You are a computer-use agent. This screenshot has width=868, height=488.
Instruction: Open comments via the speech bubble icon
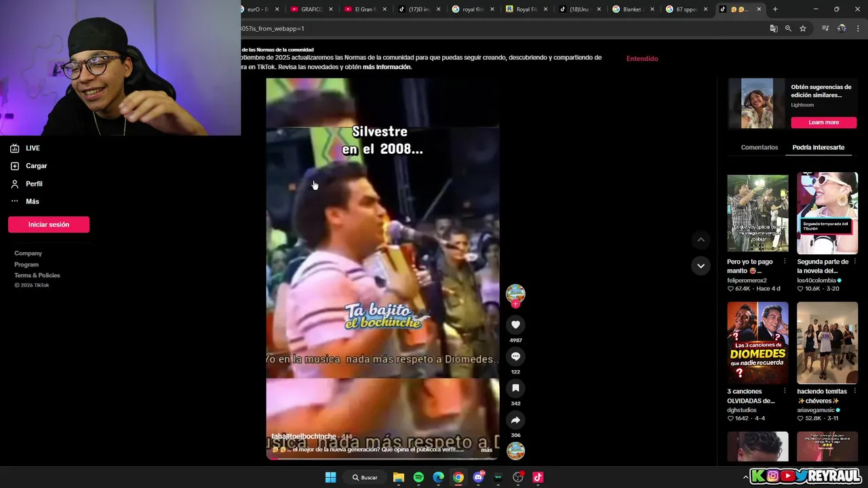(x=515, y=357)
